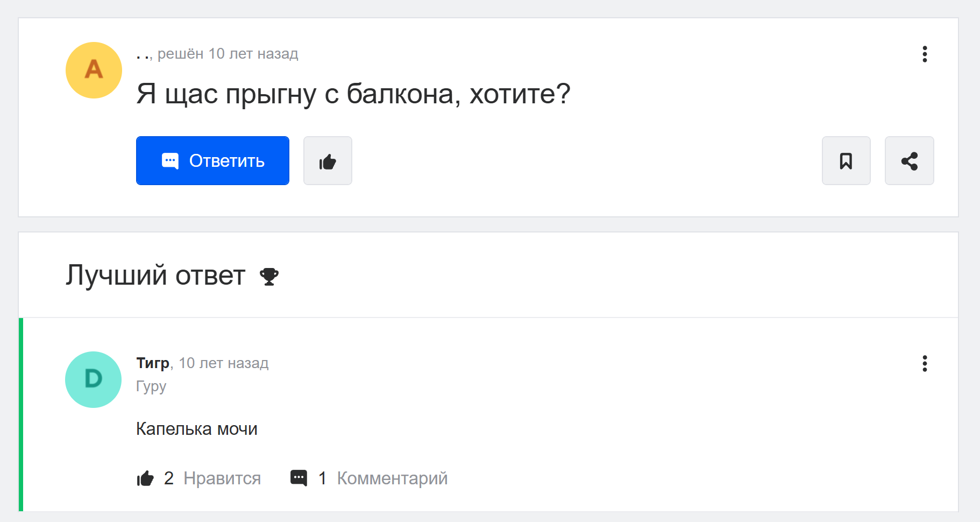The image size is (980, 522).
Task: Click the orange A avatar of the asker
Action: click(x=94, y=70)
